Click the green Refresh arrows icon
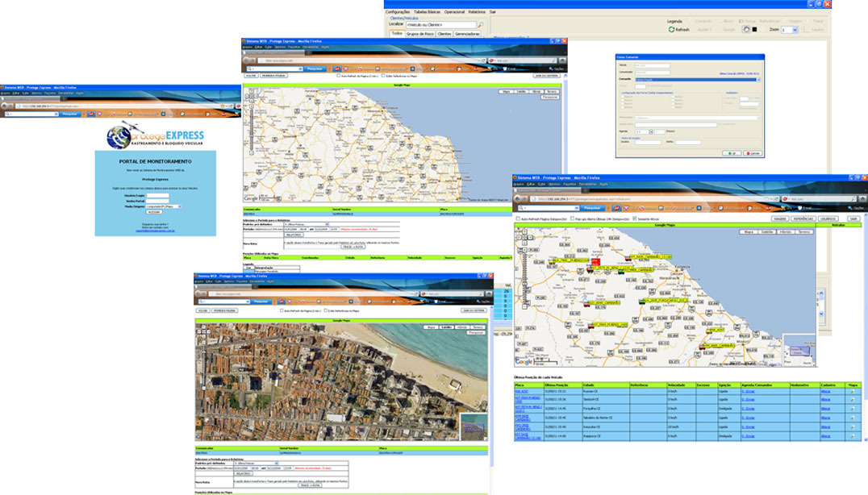The height and width of the screenshot is (495, 868). pyautogui.click(x=671, y=29)
